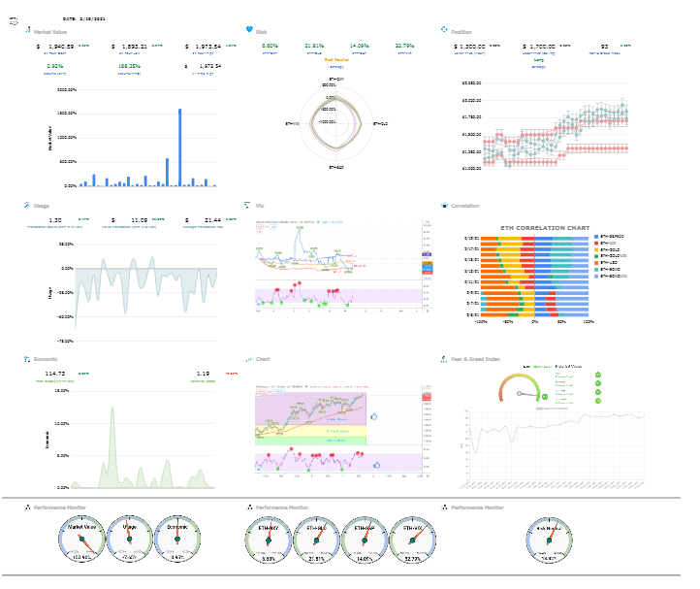The width and height of the screenshot is (700, 589).
Task: Click the Position heading
Action: [x=461, y=32]
